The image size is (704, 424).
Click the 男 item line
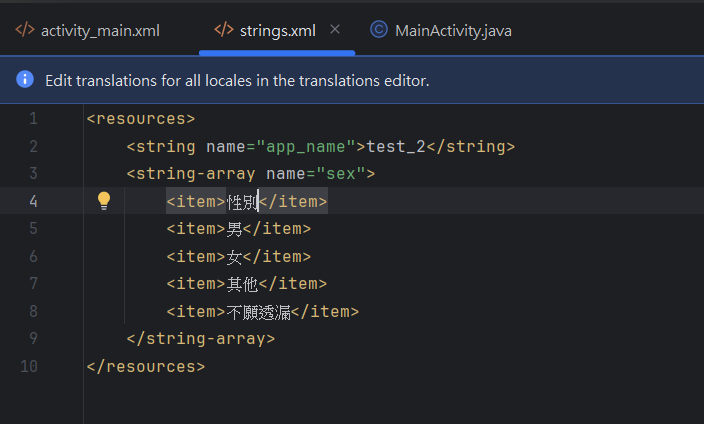(x=235, y=229)
